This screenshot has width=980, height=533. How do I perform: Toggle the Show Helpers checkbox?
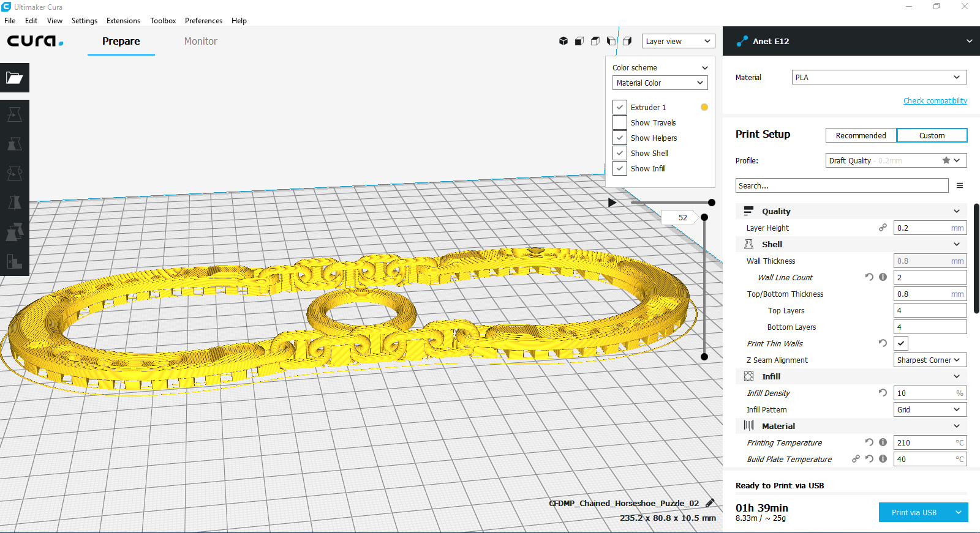[x=620, y=138]
